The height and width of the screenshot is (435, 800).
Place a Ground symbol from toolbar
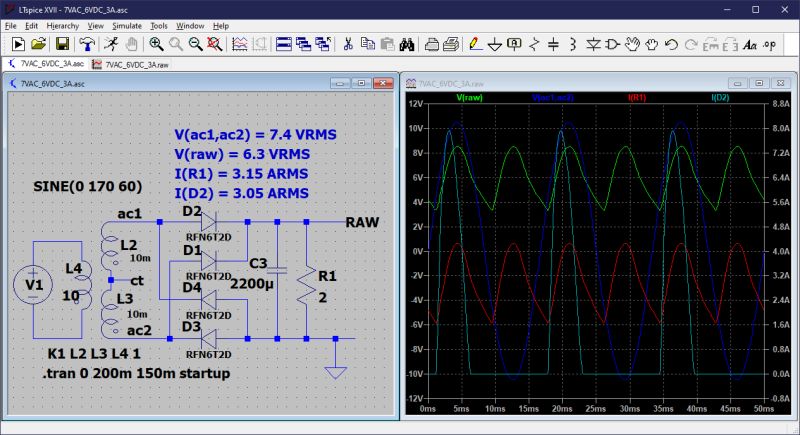coord(494,45)
